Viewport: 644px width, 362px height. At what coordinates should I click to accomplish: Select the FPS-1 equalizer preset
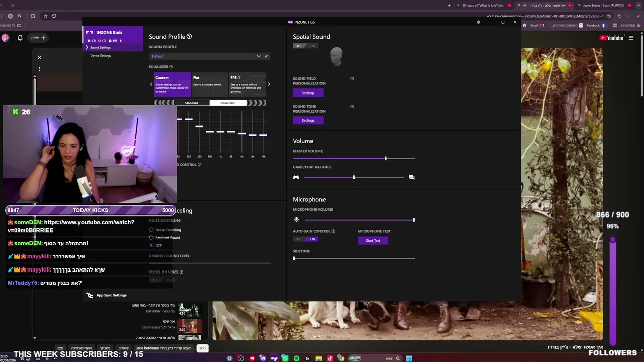pos(247,84)
